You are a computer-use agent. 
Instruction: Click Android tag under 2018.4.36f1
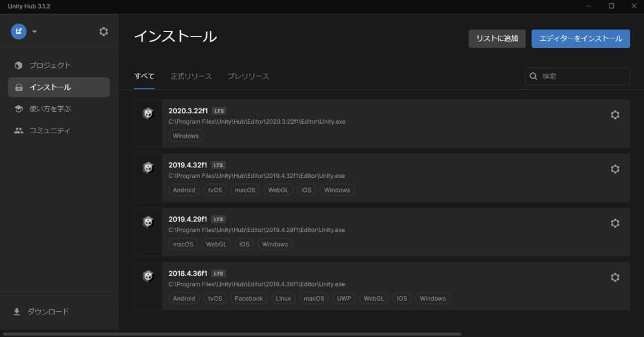point(184,299)
